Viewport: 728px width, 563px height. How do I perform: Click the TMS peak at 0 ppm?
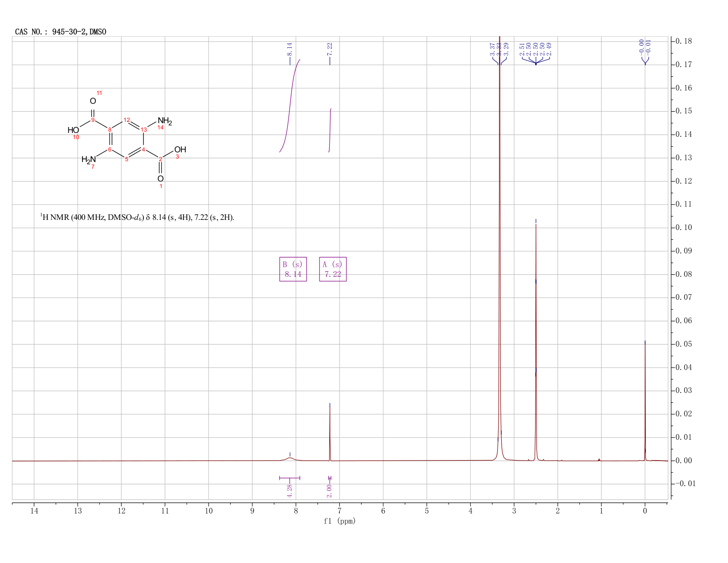pos(645,402)
